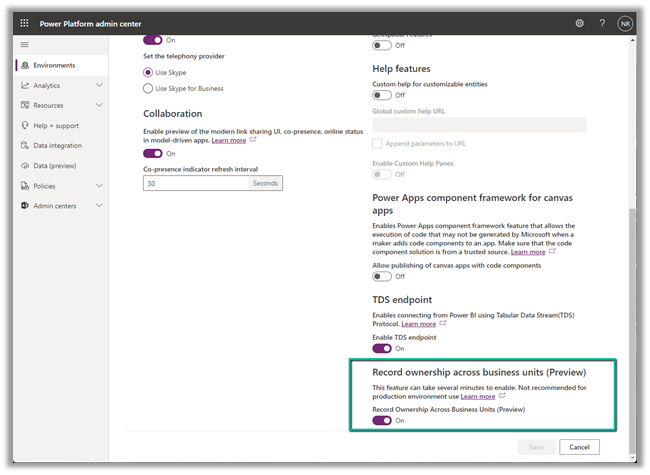Screen dimensions: 650x475
Task: Click the Help + support headset icon
Action: 25,126
